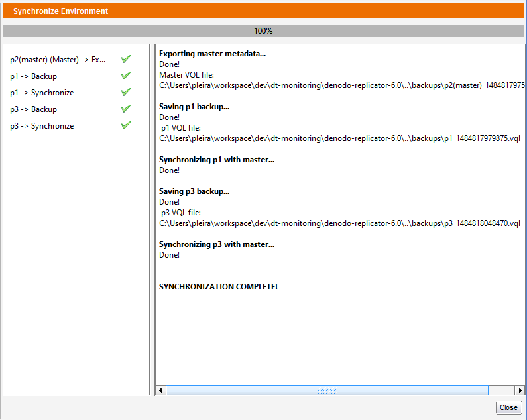Click the Close button

(508, 407)
